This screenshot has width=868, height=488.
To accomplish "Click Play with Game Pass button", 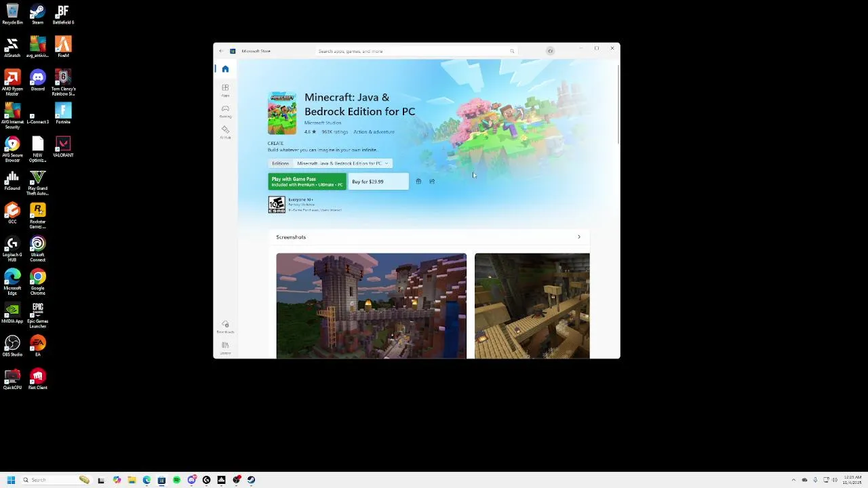I will (x=307, y=182).
